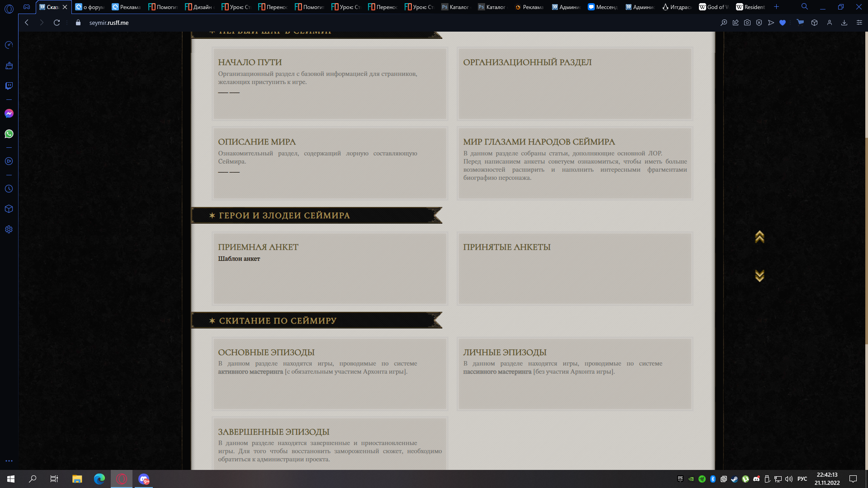Open Easy Setup sliders menu
Screen dimensions: 868x488
click(x=859, y=23)
